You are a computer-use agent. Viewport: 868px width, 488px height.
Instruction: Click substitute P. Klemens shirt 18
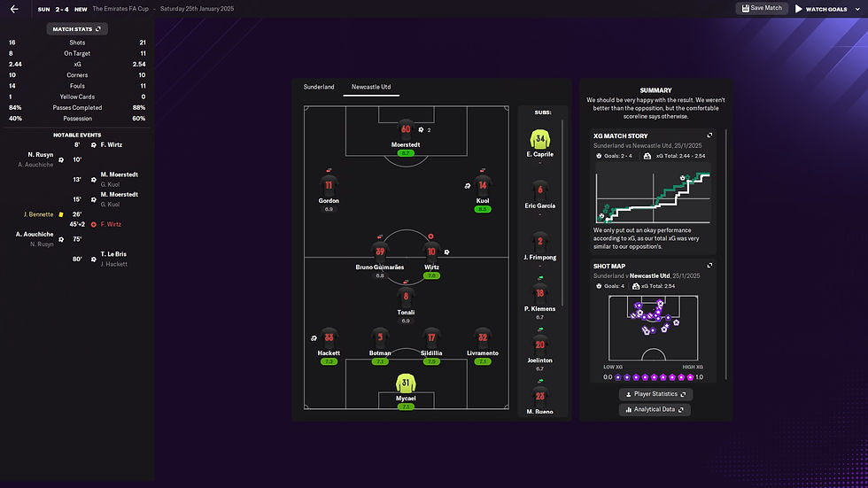tap(539, 293)
